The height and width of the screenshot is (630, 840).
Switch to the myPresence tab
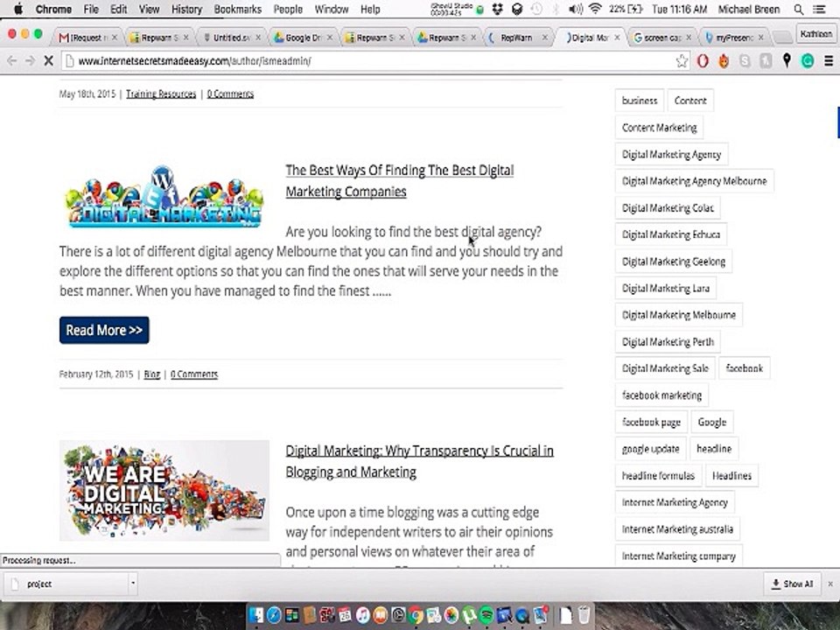coord(734,37)
